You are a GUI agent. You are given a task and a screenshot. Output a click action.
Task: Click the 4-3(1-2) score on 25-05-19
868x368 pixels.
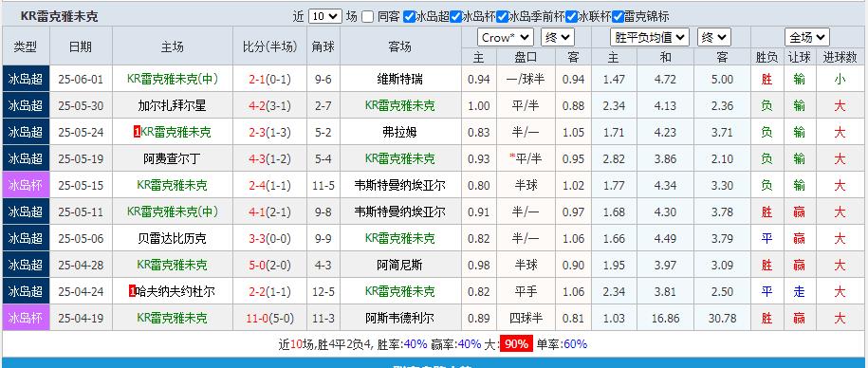(x=269, y=158)
